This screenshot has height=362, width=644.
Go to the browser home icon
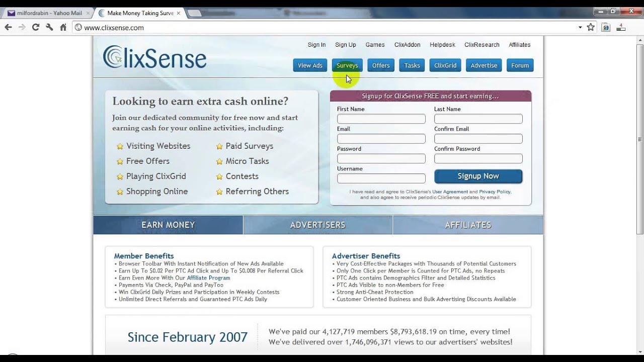pyautogui.click(x=63, y=28)
